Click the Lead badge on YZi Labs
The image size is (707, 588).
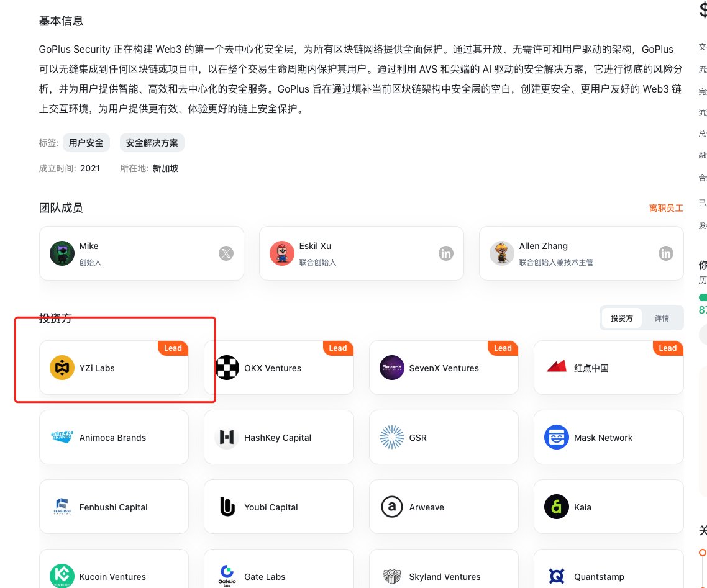click(x=173, y=348)
